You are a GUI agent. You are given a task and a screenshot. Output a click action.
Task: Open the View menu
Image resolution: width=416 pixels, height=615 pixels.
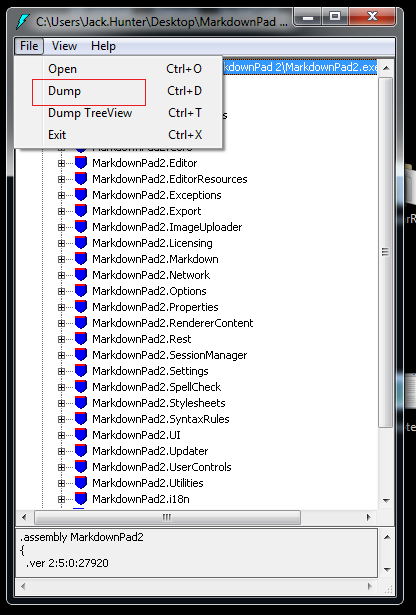[x=64, y=46]
